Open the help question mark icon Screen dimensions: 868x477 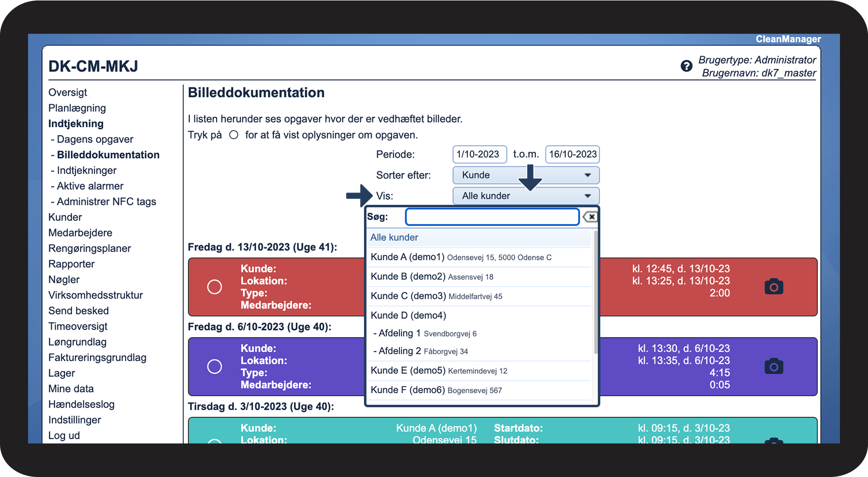point(686,66)
